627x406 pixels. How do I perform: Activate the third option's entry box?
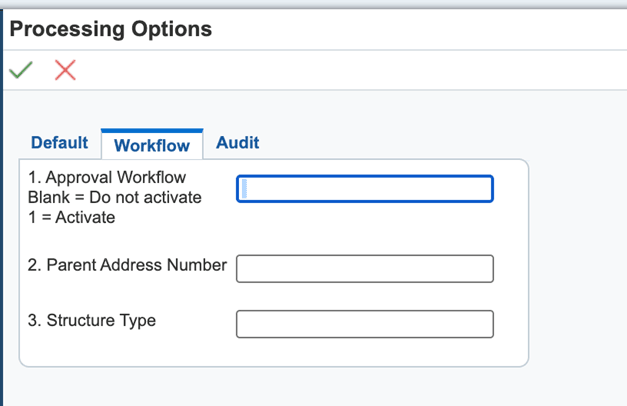365,324
